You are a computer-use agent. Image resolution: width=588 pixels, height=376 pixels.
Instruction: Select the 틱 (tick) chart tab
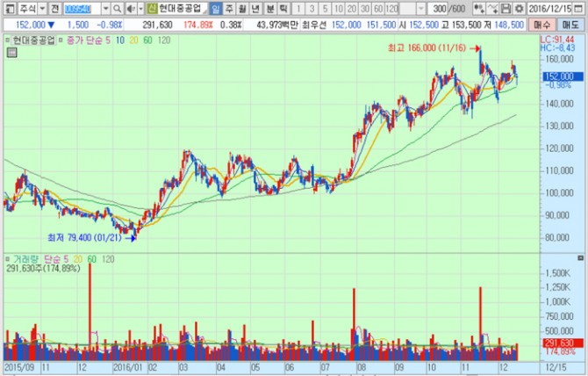coord(283,7)
